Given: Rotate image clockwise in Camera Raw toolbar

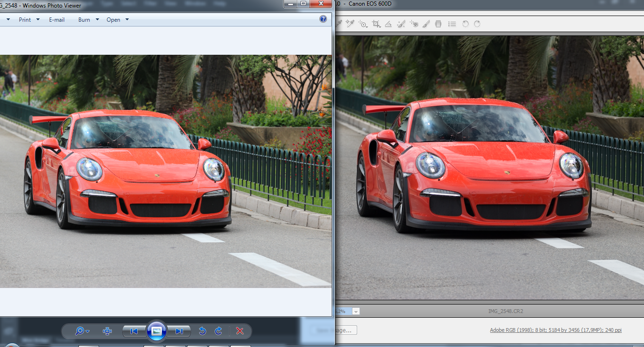Looking at the screenshot, I should click(x=477, y=24).
